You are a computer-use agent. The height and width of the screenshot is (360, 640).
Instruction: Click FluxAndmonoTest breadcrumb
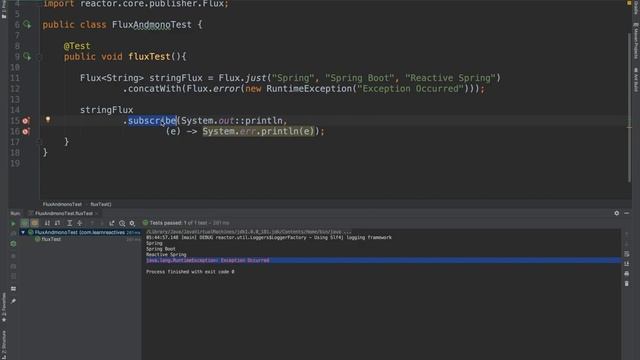click(62, 204)
